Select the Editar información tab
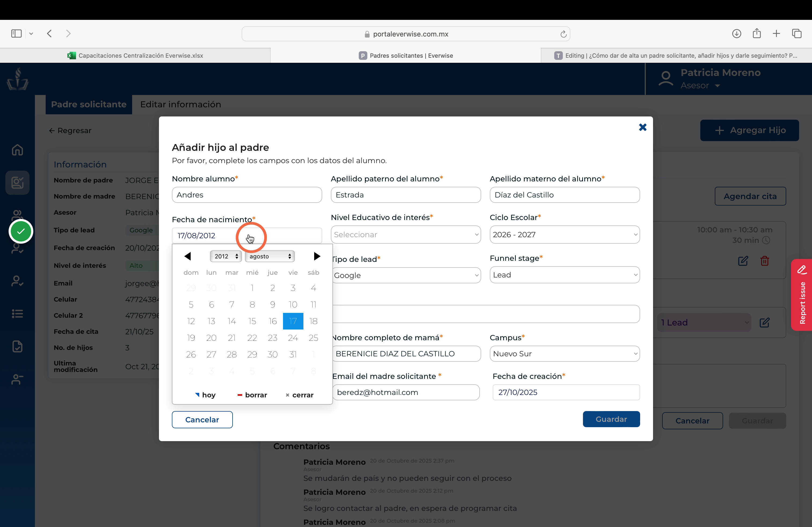The height and width of the screenshot is (527, 812). tap(180, 104)
